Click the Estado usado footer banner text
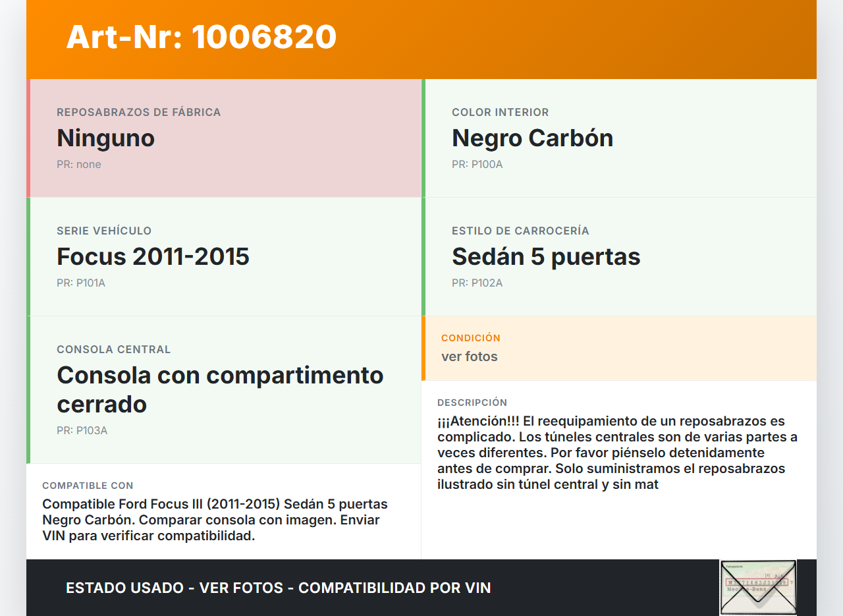The image size is (843, 616). [279, 588]
